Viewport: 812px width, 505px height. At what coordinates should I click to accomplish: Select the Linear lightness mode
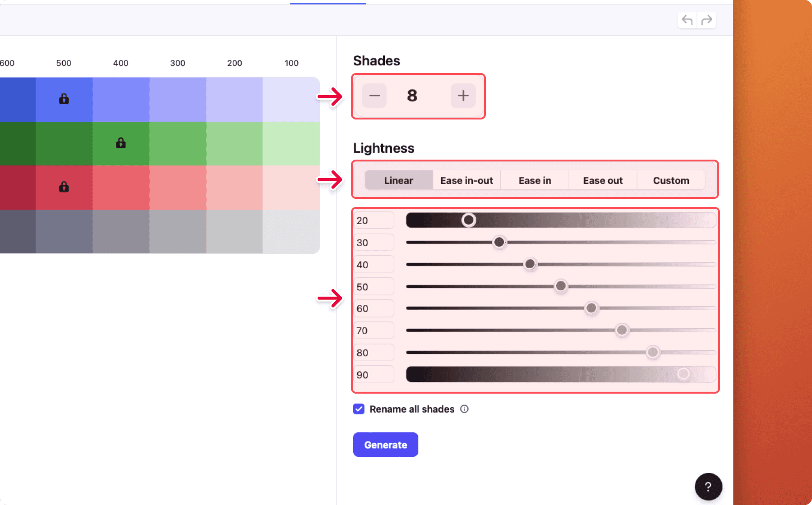click(398, 180)
